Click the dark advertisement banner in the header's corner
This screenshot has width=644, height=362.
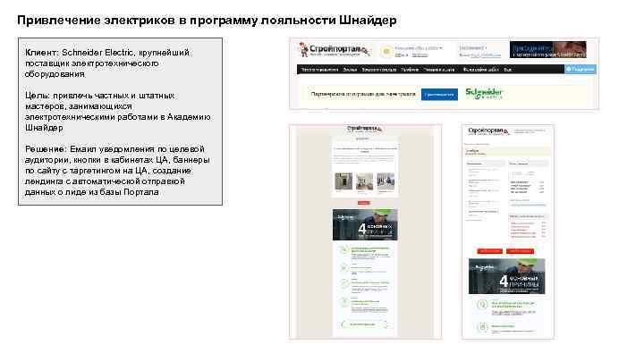[x=548, y=50]
